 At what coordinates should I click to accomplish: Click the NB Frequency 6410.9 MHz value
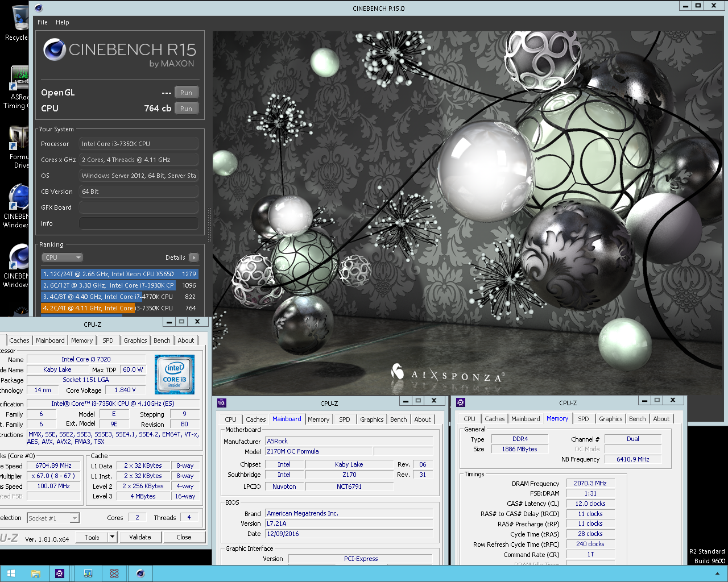(x=633, y=459)
